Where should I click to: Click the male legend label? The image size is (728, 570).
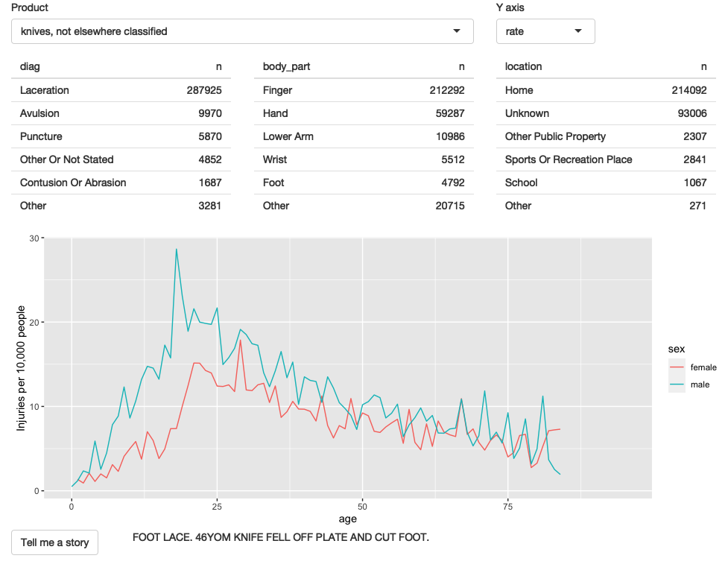click(x=700, y=384)
